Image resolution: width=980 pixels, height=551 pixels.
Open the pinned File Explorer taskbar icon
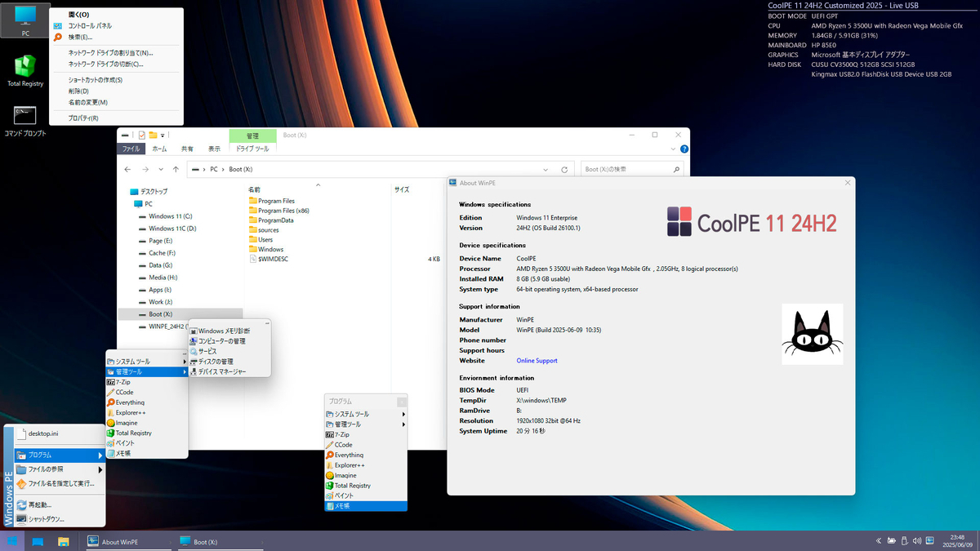63,541
